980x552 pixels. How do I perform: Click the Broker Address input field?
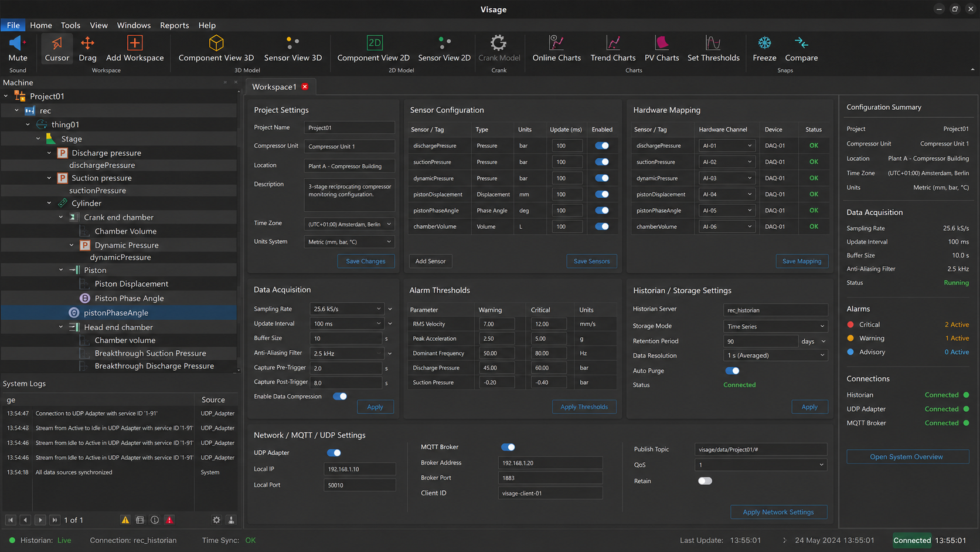550,463
